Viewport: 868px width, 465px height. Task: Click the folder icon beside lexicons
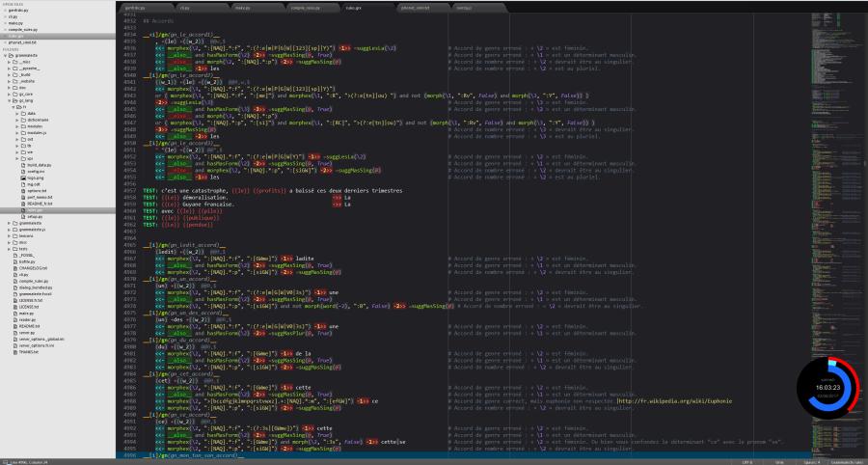(16, 235)
